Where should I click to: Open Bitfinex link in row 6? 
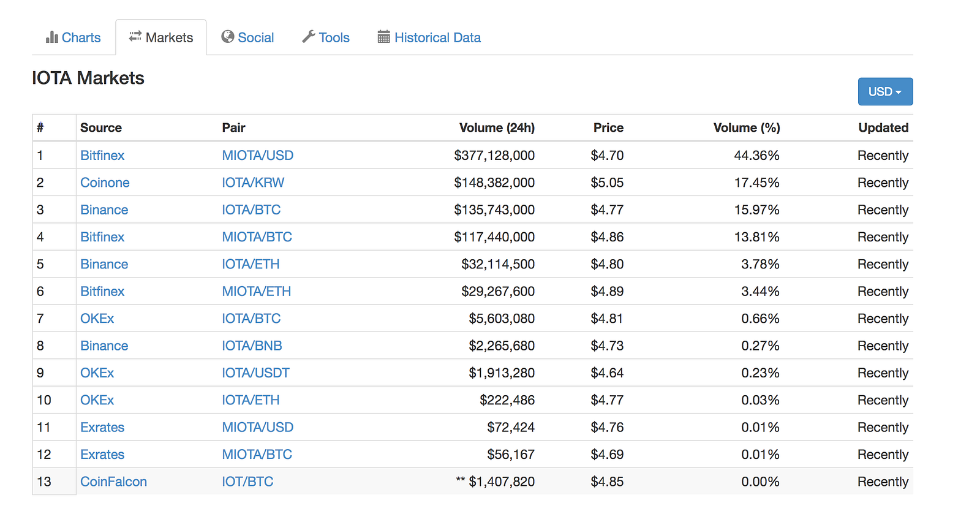(x=102, y=291)
